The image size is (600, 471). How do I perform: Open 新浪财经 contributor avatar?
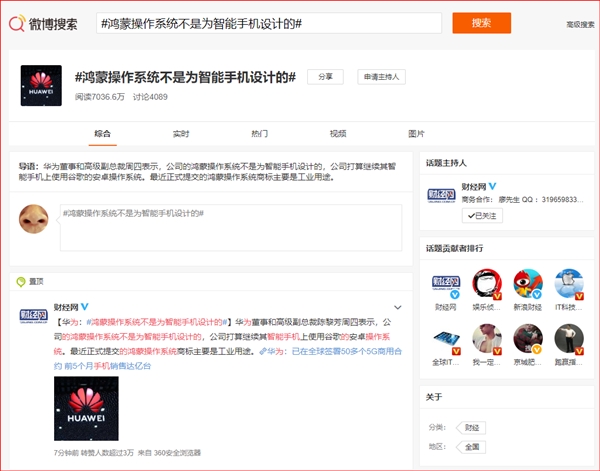528,284
